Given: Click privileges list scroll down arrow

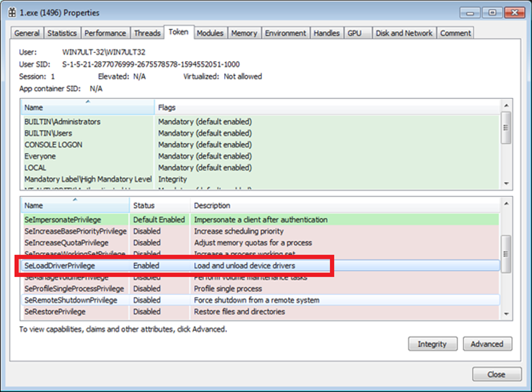Looking at the screenshot, I should click(507, 314).
